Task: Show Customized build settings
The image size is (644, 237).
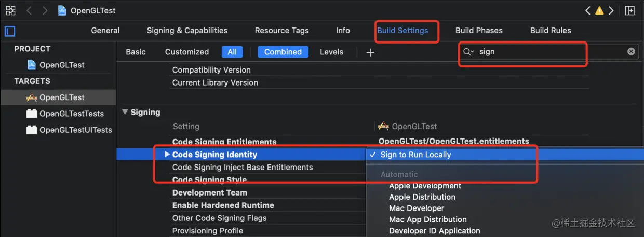Action: coord(187,52)
